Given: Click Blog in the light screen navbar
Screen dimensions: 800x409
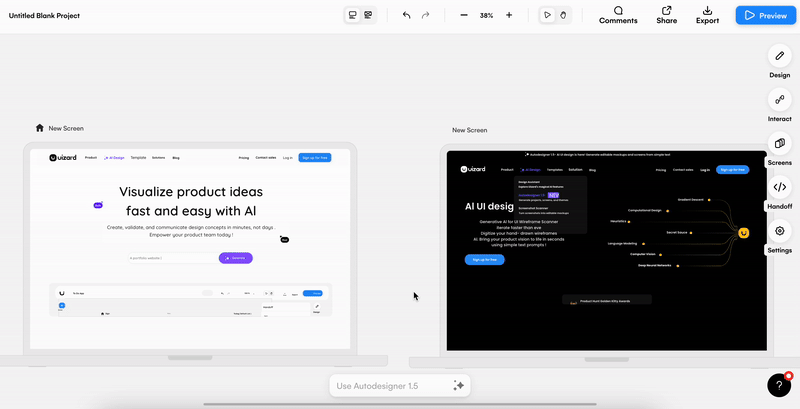Looking at the screenshot, I should pos(176,158).
